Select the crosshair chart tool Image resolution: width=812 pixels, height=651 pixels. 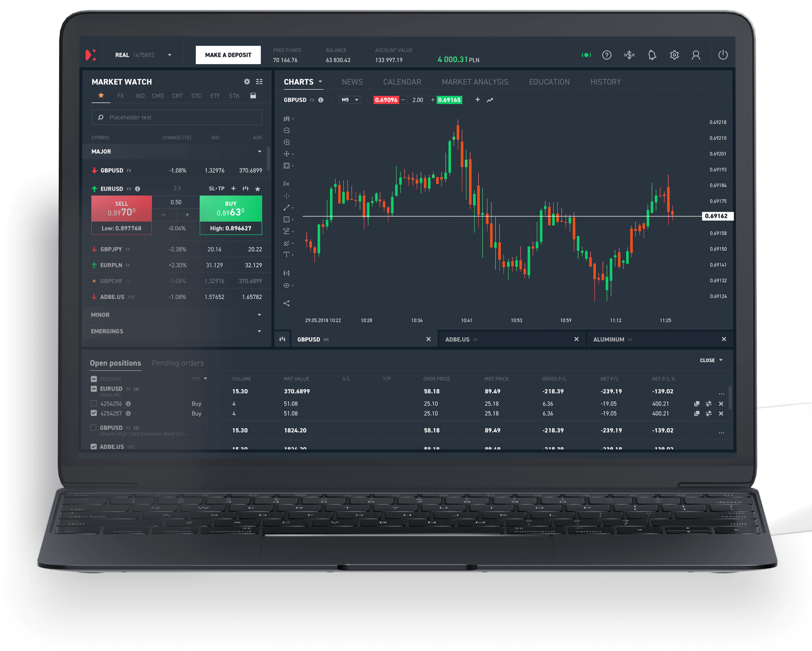tap(287, 196)
